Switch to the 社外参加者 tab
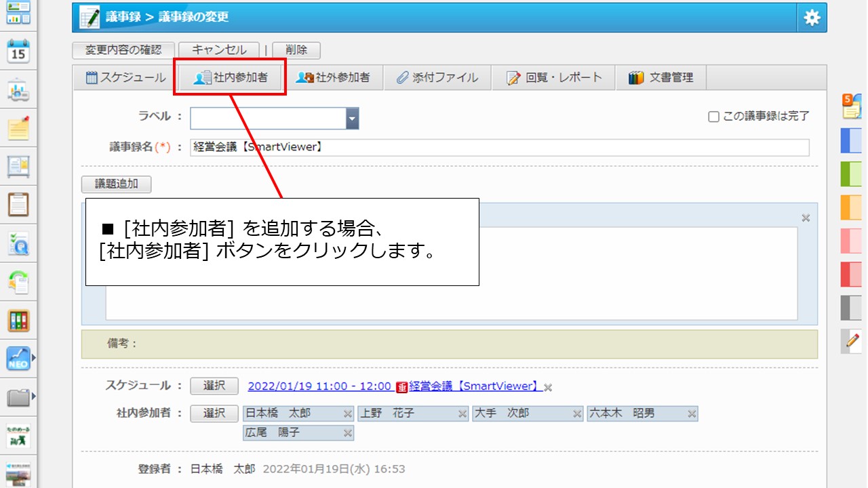868x488 pixels. (333, 77)
